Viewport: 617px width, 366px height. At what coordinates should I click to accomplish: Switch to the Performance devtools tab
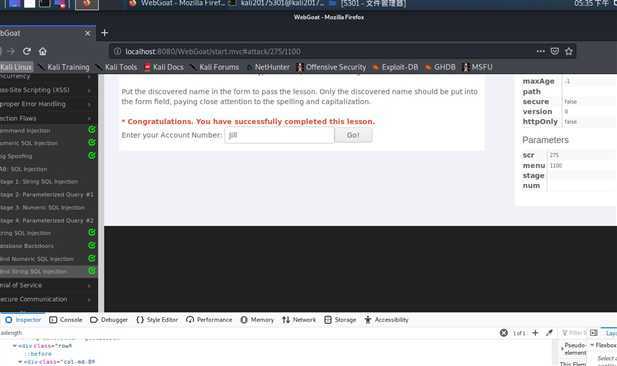(209, 320)
